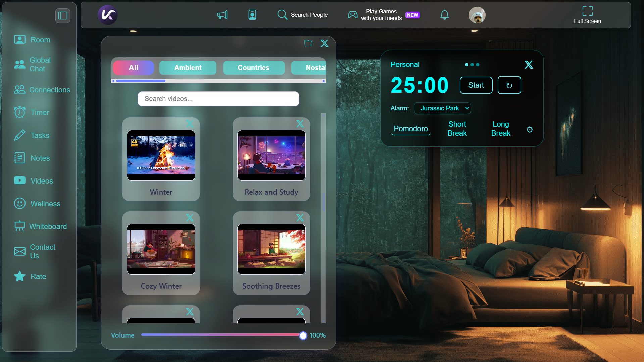
Task: Open user profile avatar
Action: (x=477, y=15)
